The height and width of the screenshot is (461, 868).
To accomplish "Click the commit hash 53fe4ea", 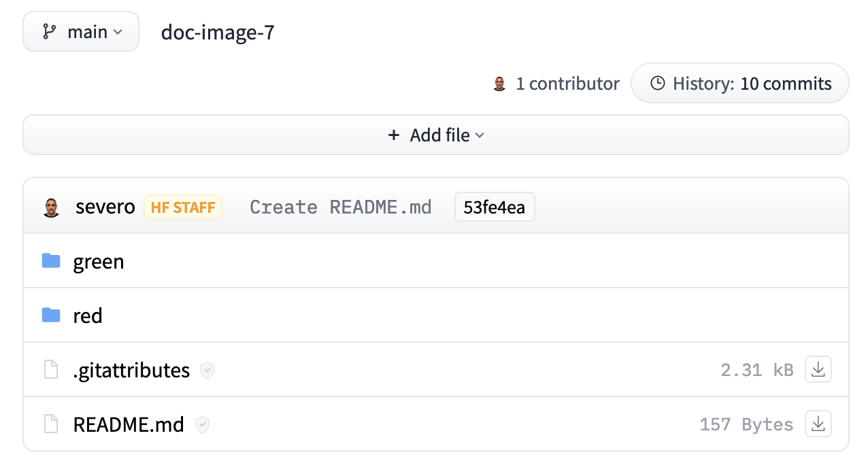I will tap(495, 207).
